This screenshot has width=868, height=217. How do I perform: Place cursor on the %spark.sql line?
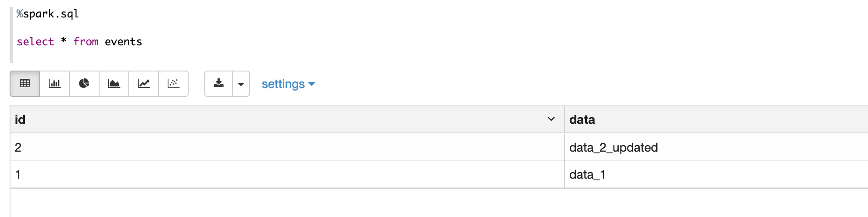(x=48, y=14)
